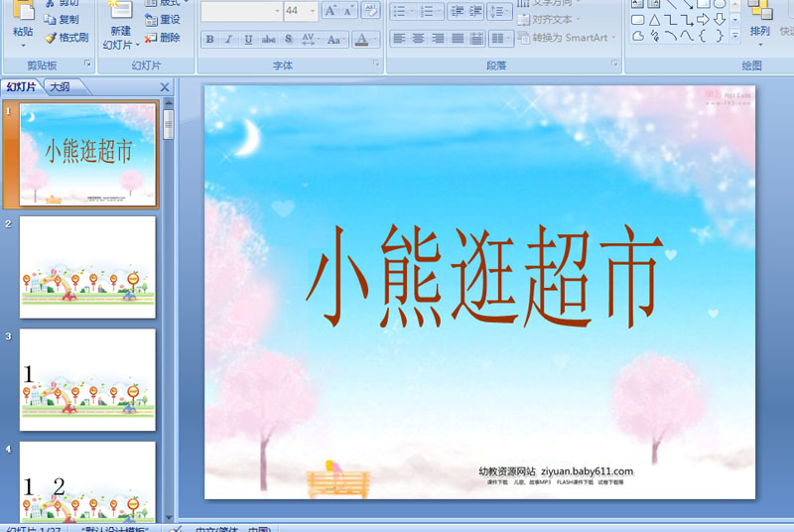Click the Clear All Formatting icon
794x532 pixels.
coord(370,11)
